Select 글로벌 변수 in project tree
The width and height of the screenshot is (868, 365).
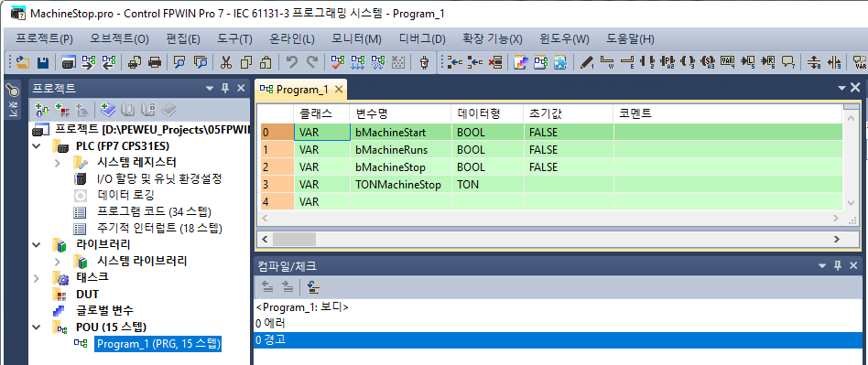point(104,310)
